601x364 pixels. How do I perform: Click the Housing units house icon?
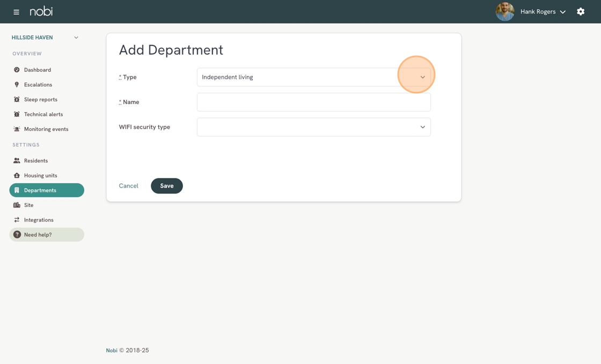pos(17,175)
